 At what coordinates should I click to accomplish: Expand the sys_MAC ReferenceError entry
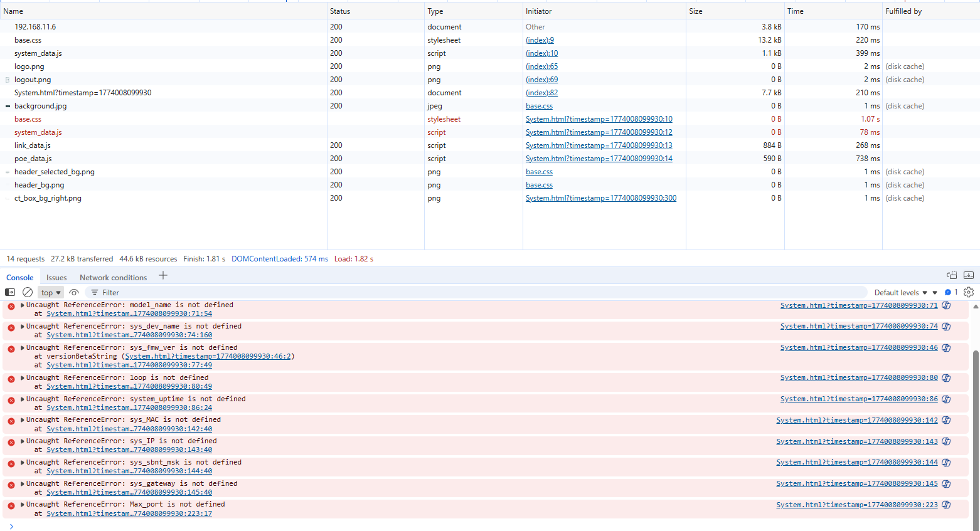coord(23,419)
